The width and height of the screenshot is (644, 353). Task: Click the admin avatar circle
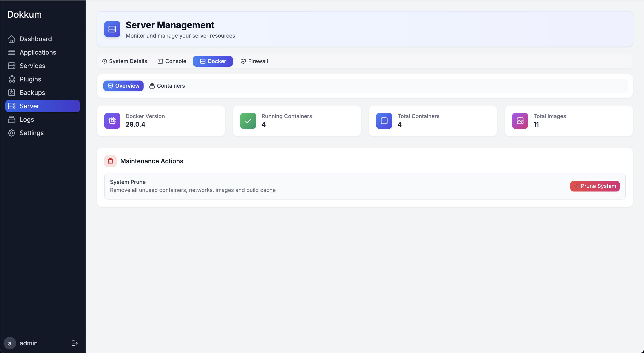[x=10, y=343]
